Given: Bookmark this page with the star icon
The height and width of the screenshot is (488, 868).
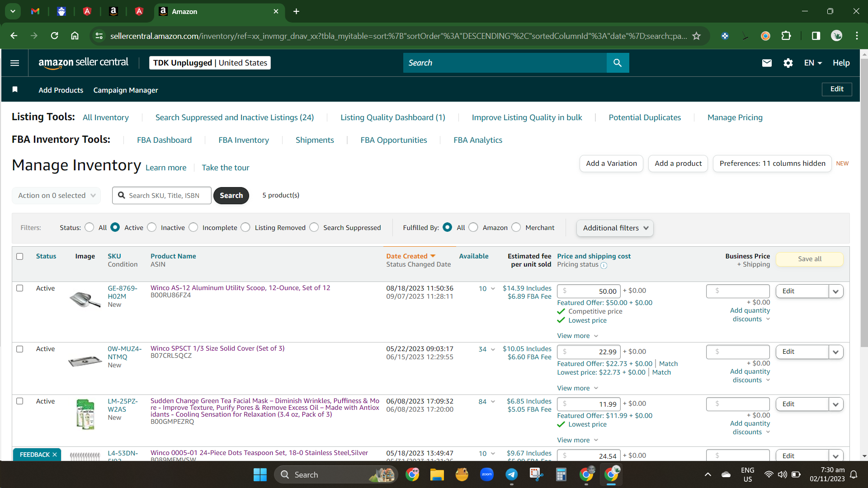Looking at the screenshot, I should point(697,36).
